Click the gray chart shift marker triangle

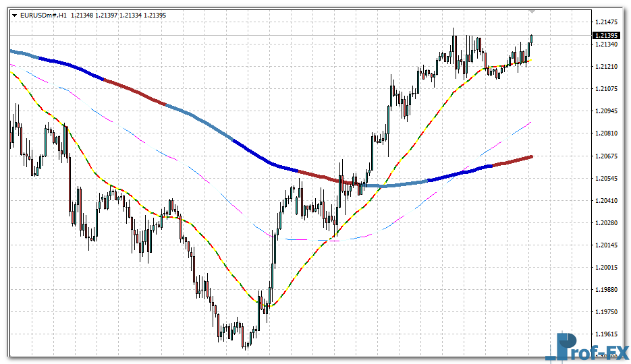pyautogui.click(x=532, y=11)
